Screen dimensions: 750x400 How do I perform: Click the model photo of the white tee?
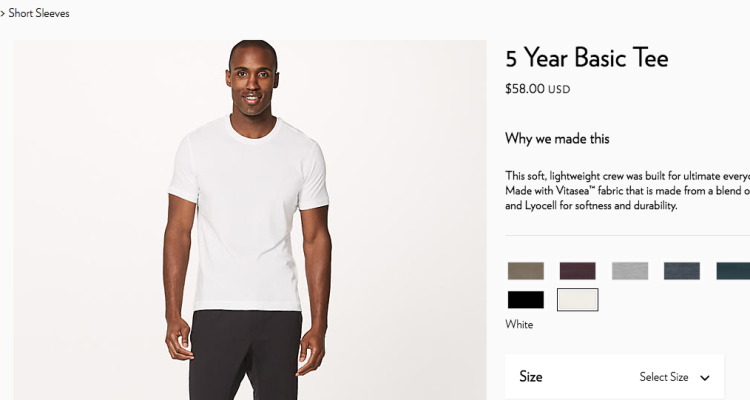coord(250,220)
